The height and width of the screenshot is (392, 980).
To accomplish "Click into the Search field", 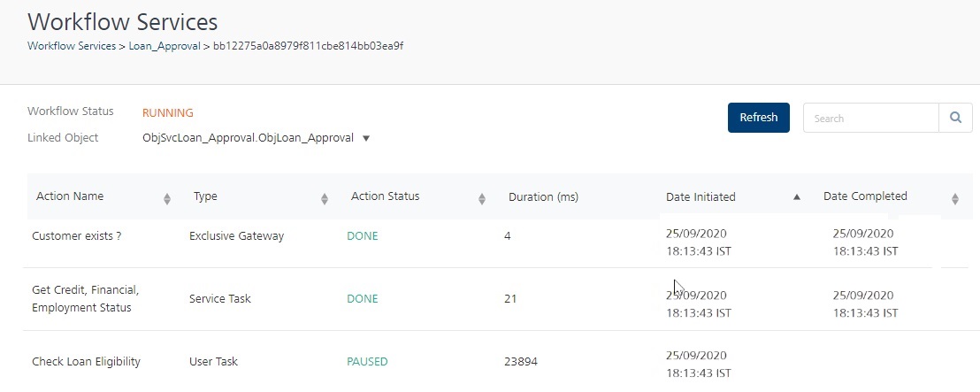I will coord(870,118).
